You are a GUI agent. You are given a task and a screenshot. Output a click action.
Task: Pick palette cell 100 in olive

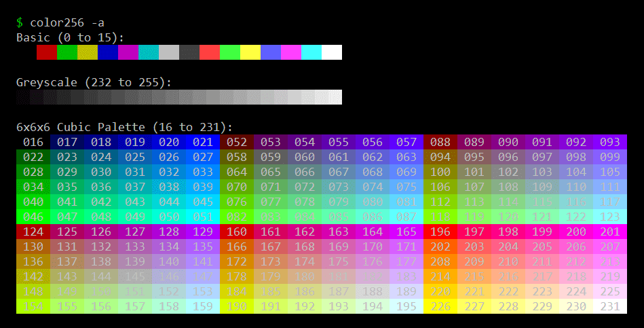(440, 172)
